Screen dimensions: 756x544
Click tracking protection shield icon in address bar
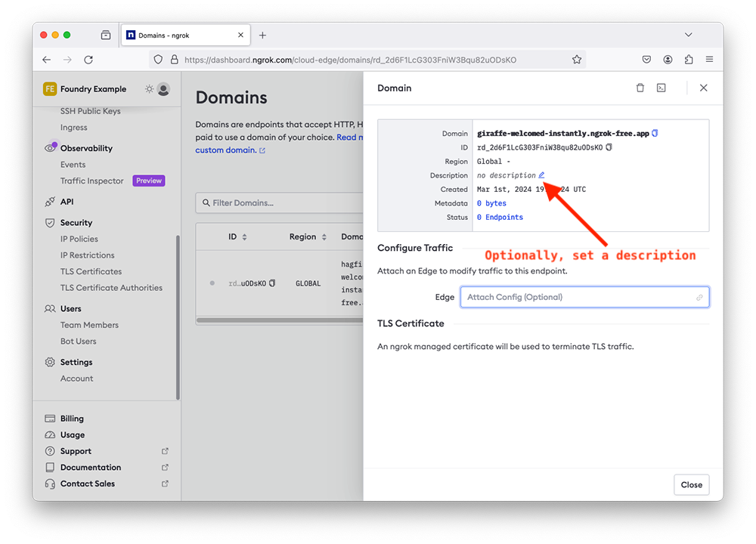pyautogui.click(x=158, y=60)
